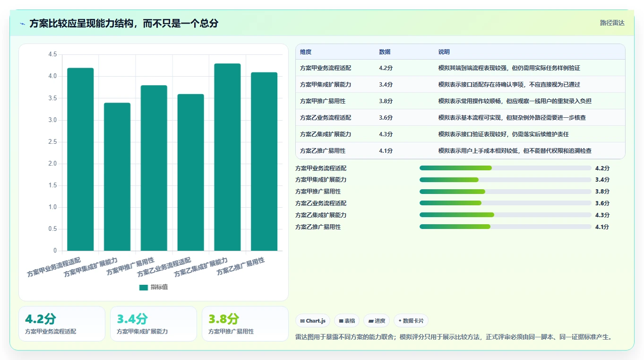Click the 方案甲集成扩展能力 bar in the chart
The width and height of the screenshot is (644, 360).
(117, 177)
